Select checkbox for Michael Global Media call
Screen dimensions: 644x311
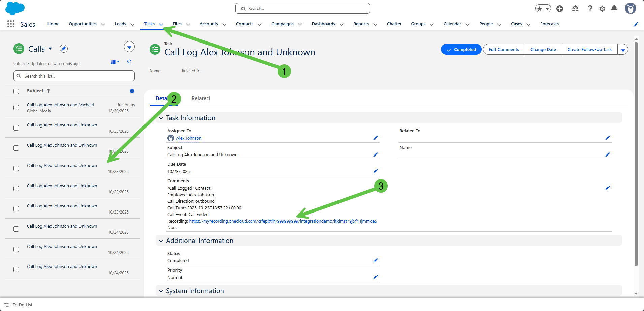pyautogui.click(x=16, y=108)
